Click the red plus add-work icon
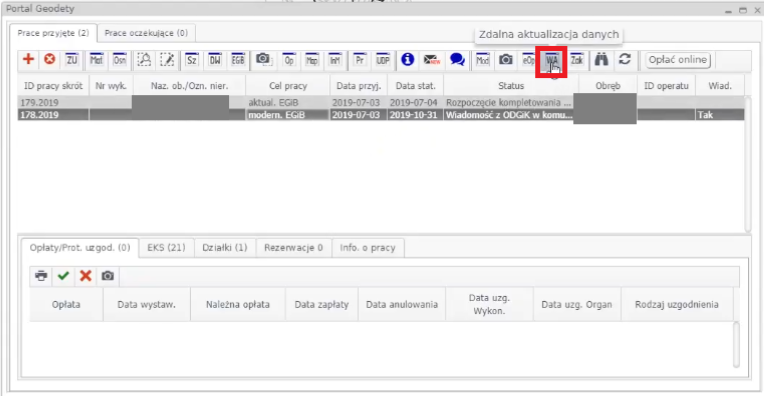The width and height of the screenshot is (764, 396). click(x=28, y=59)
